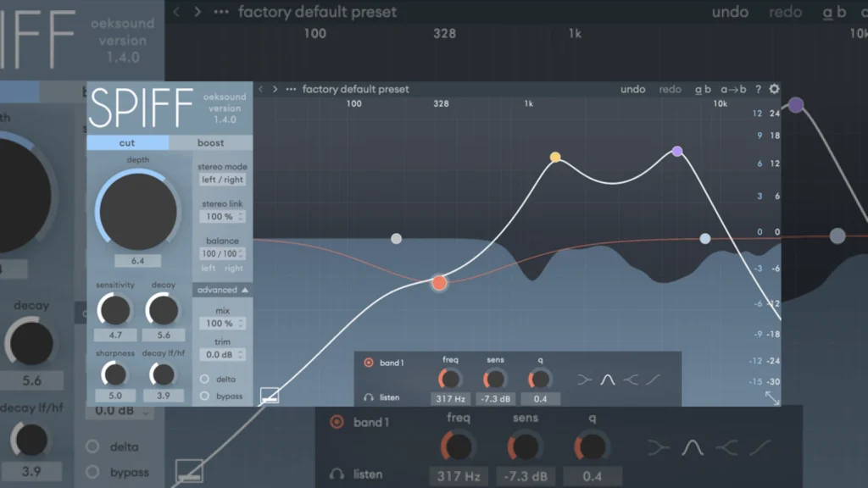Toggle the spectrum display icon at graph bottom-left
The image size is (868, 488).
(x=270, y=396)
